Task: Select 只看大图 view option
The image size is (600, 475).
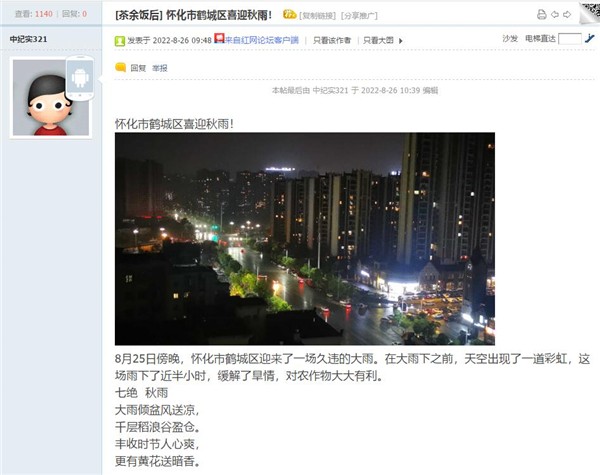Action: point(378,40)
